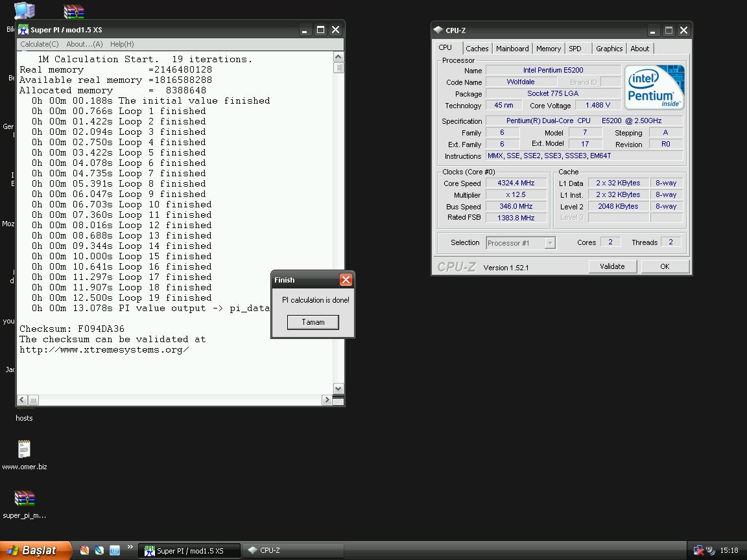Click the first quick launch icon
The image size is (747, 560).
click(x=84, y=550)
